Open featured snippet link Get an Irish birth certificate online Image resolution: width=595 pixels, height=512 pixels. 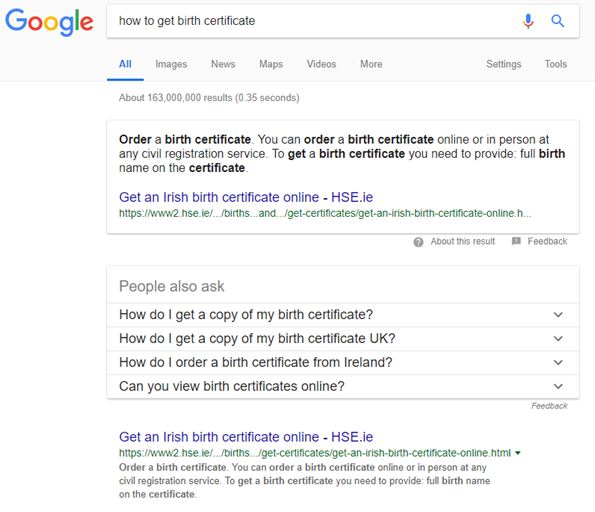[246, 197]
